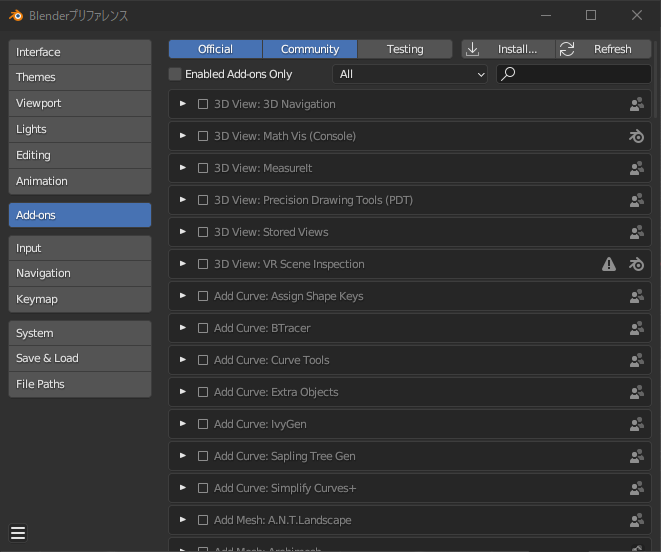Click the community icon on Extra Objects row

point(637,392)
